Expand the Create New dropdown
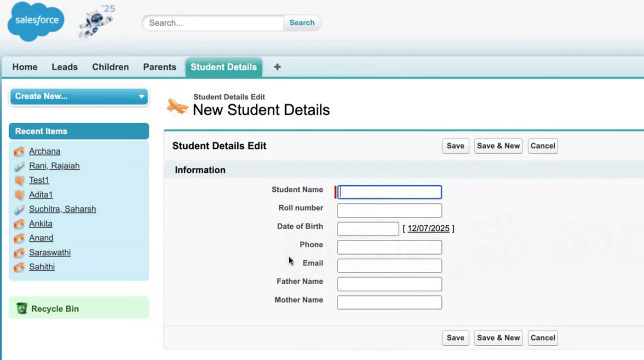Screen dimensions: 644x360 pos(141,97)
